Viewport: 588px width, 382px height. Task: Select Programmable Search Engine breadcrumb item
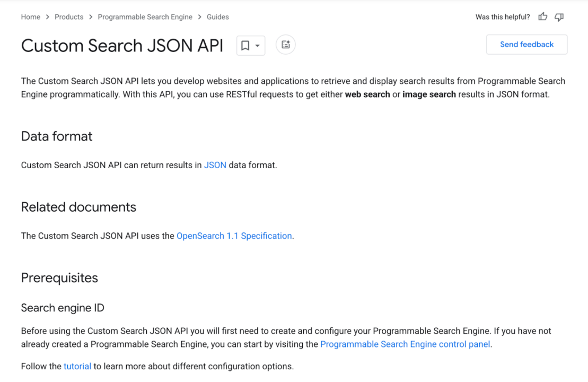pos(145,17)
